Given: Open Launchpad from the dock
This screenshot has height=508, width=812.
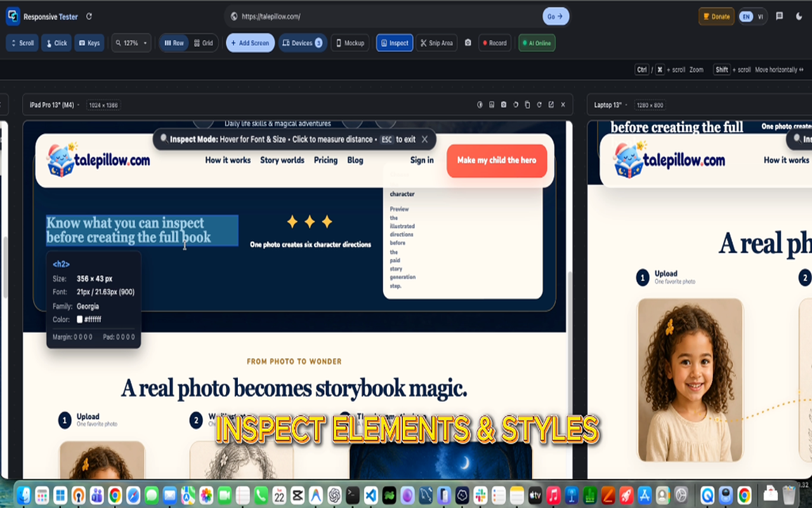Looking at the screenshot, I should pos(42,495).
